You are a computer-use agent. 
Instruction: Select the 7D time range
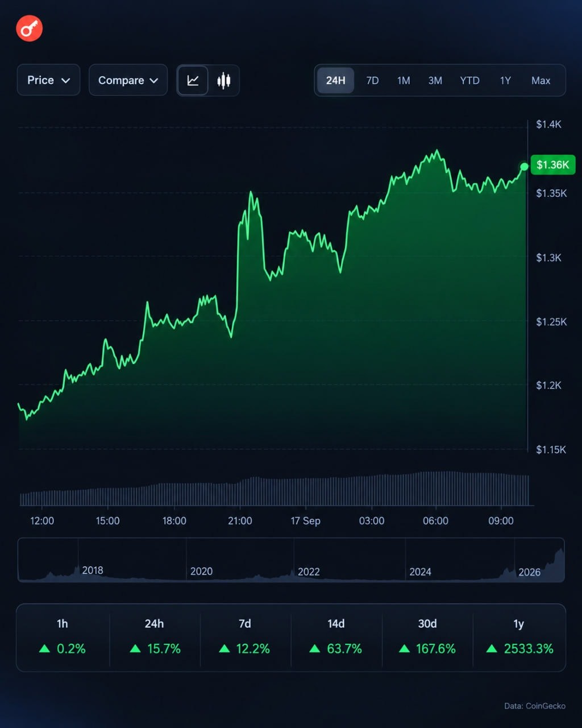[372, 80]
